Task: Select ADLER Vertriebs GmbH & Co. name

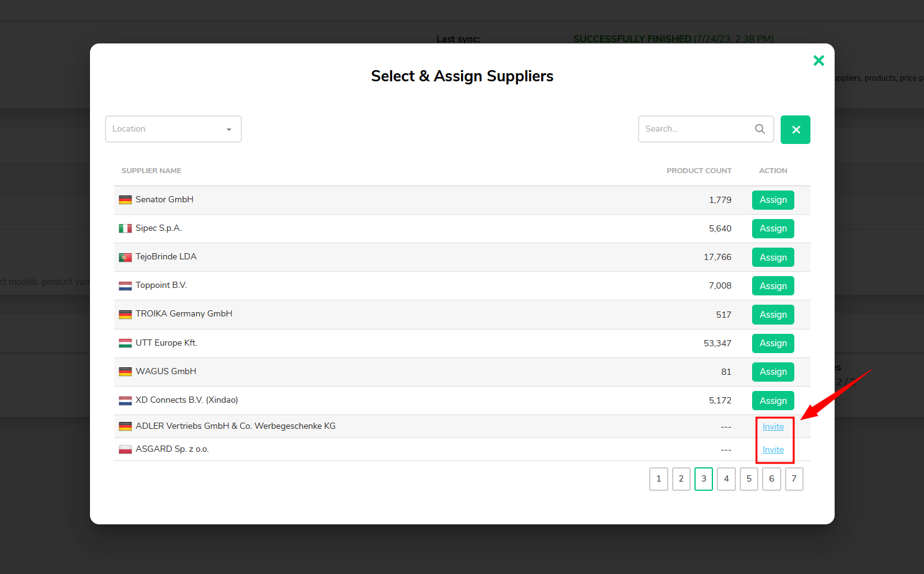Action: point(235,426)
